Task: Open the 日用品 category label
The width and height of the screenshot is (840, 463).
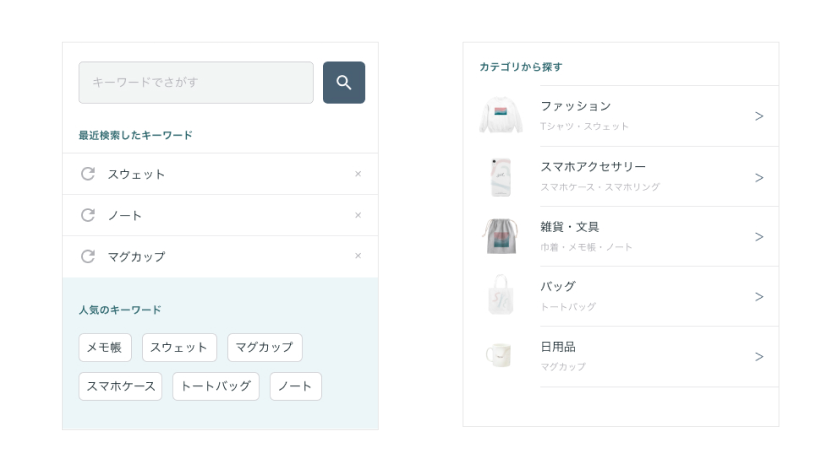Action: point(558,347)
